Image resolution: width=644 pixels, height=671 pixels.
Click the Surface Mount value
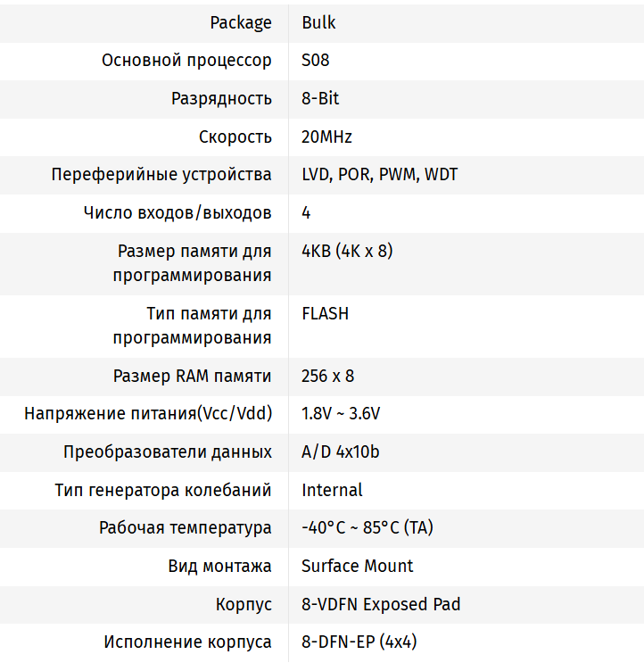point(358,566)
